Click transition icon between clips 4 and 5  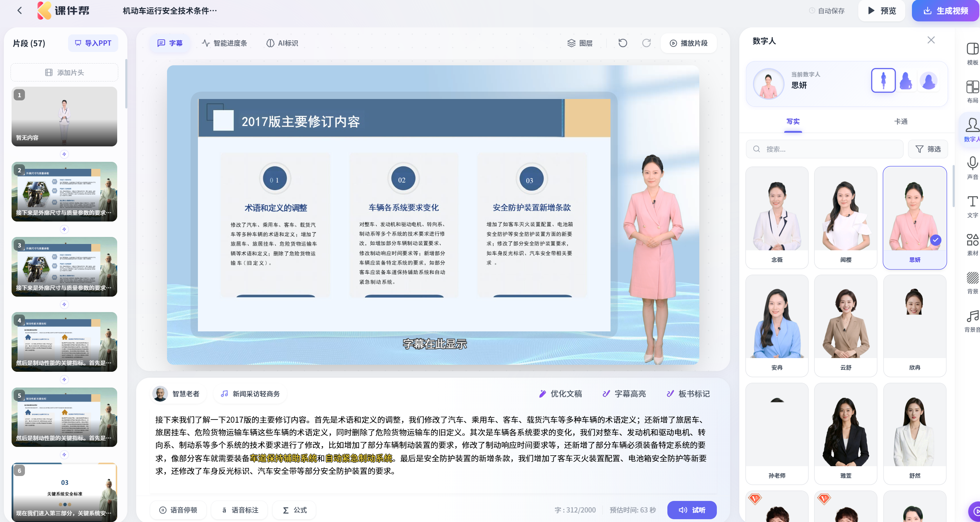click(64, 379)
